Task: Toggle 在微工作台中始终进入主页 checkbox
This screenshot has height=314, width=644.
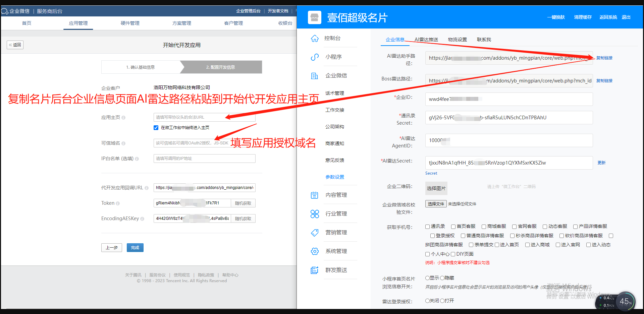Action: (x=156, y=128)
